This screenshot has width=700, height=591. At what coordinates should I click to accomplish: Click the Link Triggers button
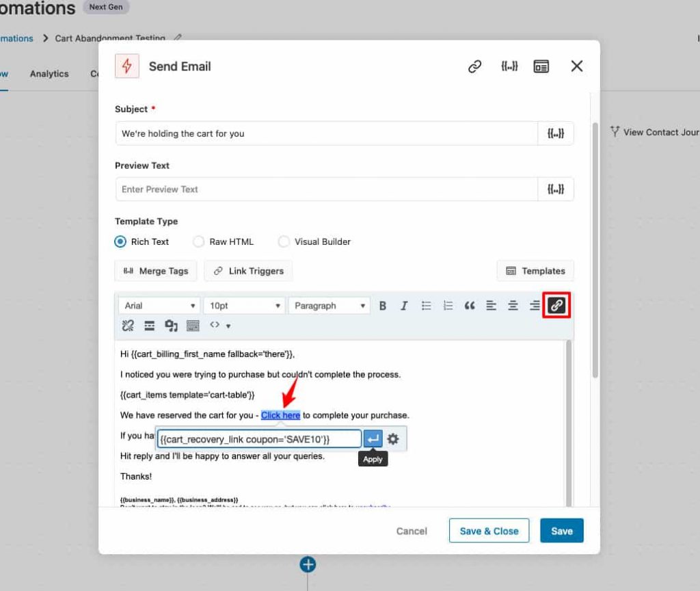click(248, 271)
